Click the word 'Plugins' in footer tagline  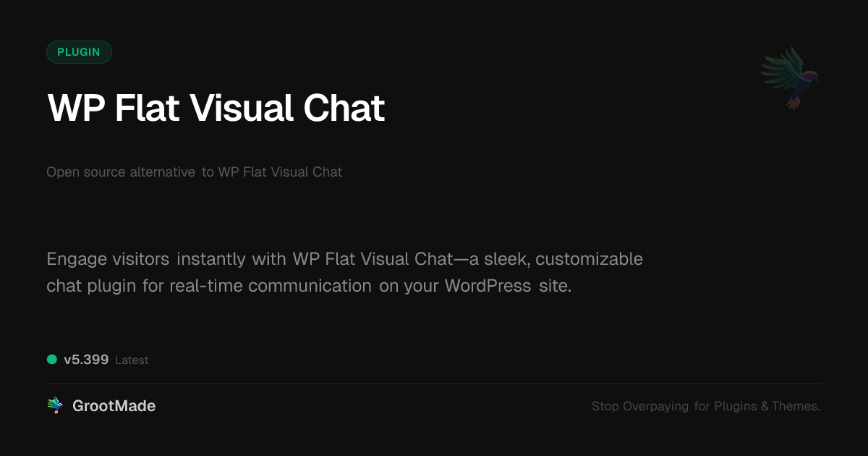[735, 406]
